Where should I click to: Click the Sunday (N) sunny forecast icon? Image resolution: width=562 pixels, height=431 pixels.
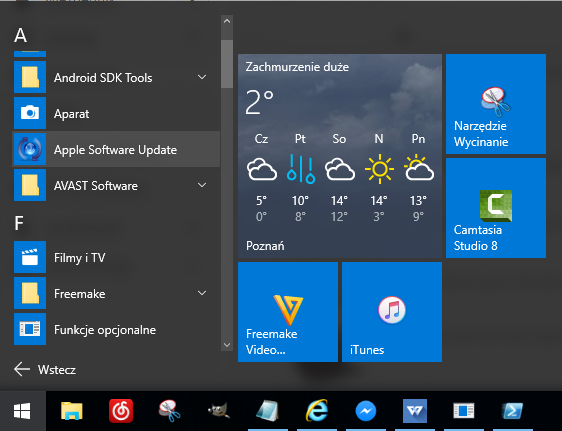(x=379, y=169)
